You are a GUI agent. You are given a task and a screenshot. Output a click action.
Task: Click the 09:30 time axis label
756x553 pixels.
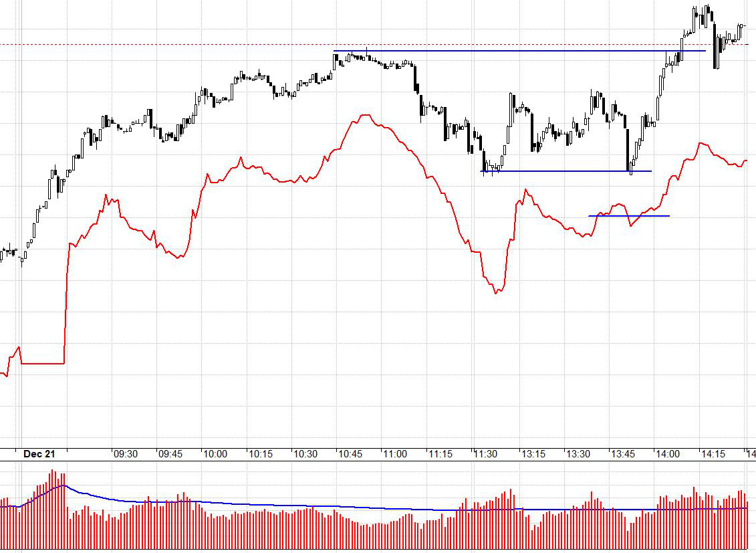126,454
